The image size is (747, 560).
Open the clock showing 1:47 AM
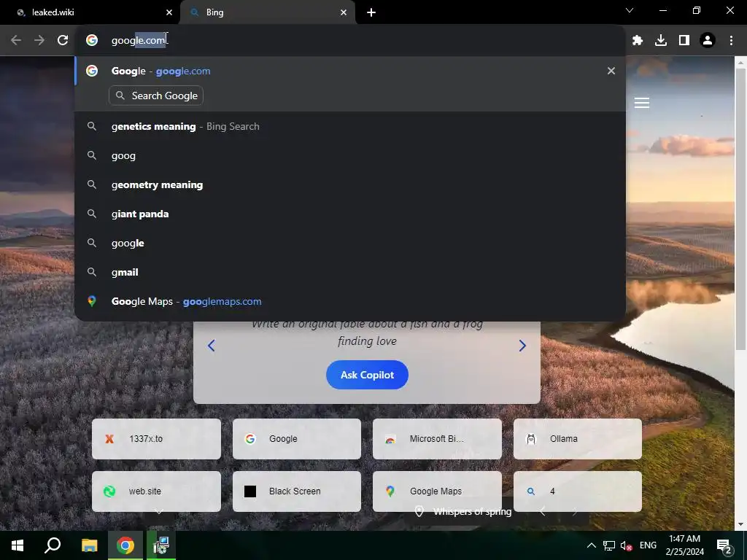pyautogui.click(x=684, y=545)
